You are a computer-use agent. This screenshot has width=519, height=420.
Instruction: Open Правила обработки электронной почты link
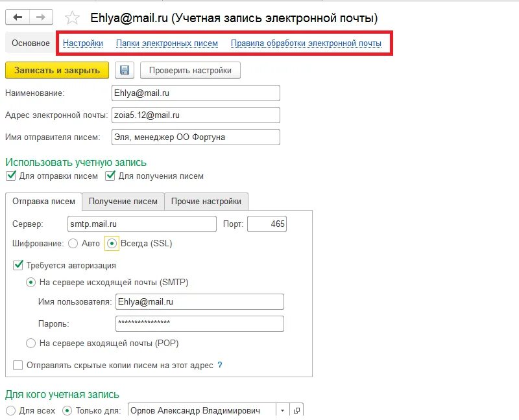(306, 43)
